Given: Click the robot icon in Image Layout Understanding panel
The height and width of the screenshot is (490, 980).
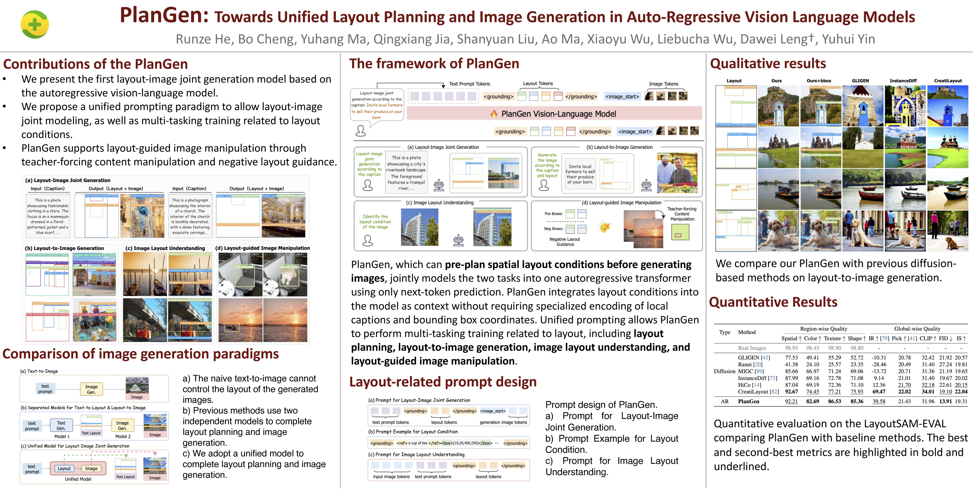Looking at the screenshot, I should point(459,240).
